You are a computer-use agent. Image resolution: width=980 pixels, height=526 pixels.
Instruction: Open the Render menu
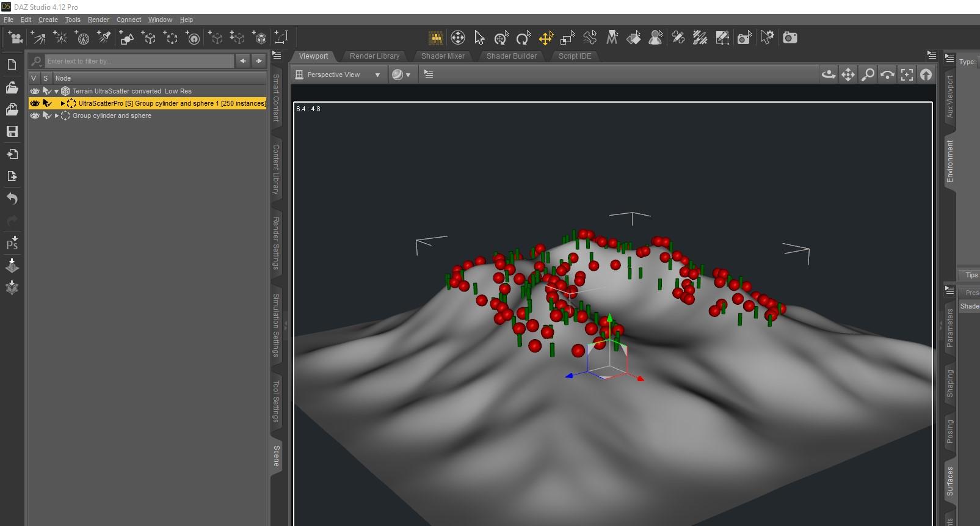(98, 20)
